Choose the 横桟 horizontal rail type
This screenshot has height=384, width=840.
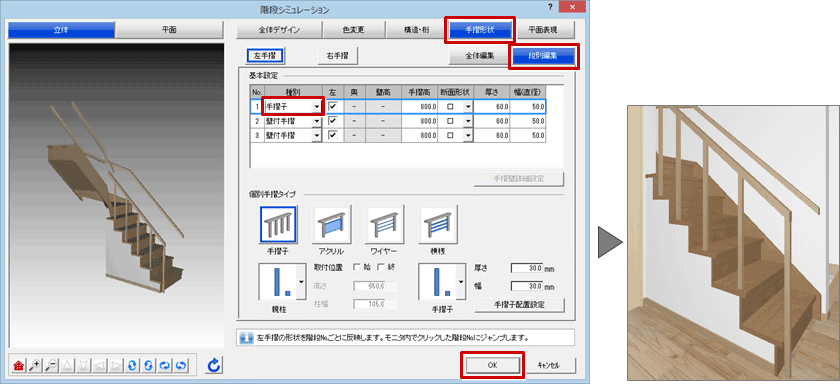click(x=438, y=224)
